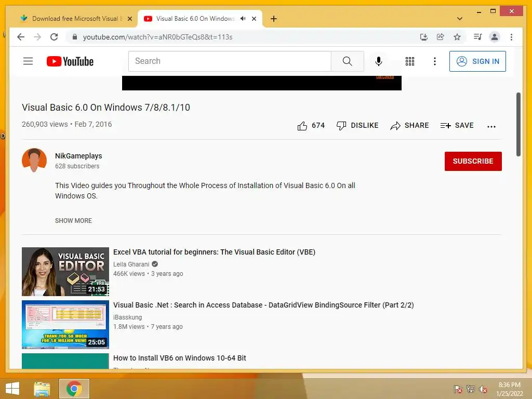Close the Visual Basic 6.0 YouTube tab
Screen dimensions: 532x399
pos(254,19)
